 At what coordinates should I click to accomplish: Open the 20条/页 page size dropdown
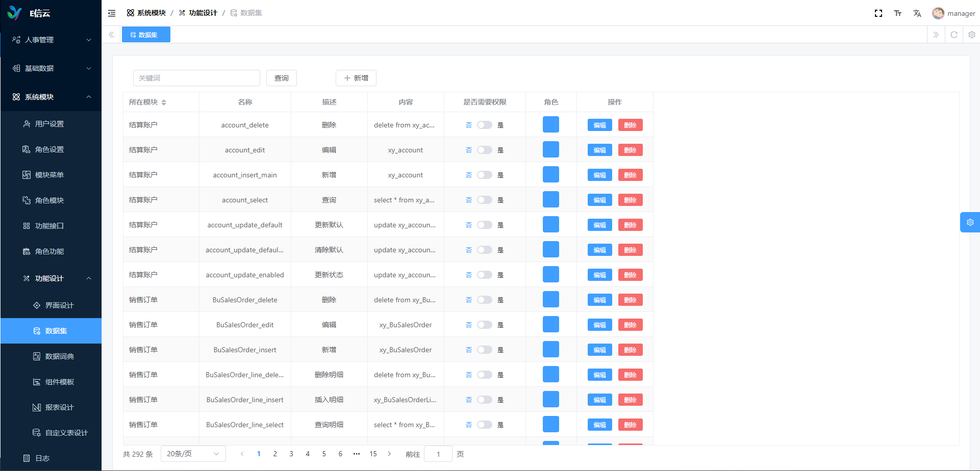pos(193,454)
